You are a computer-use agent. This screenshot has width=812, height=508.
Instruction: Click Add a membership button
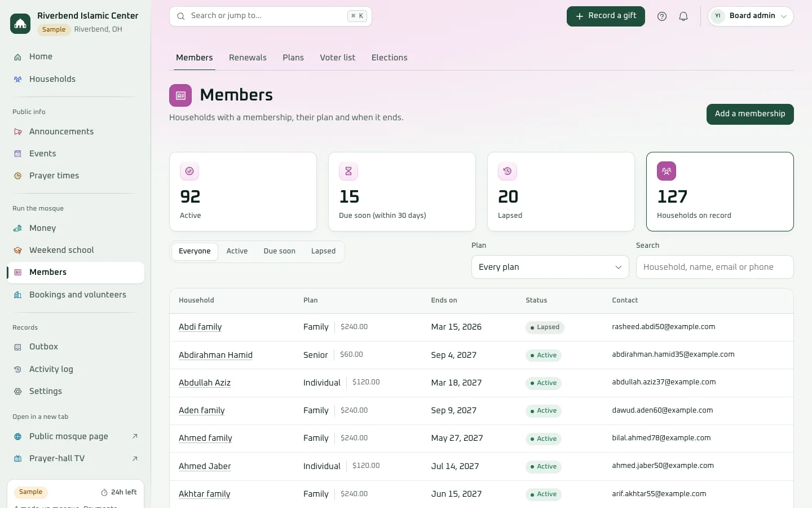tap(750, 114)
